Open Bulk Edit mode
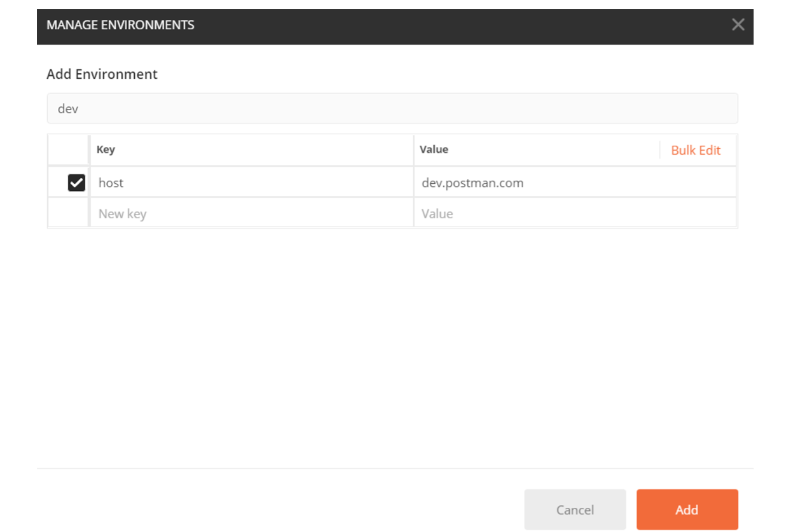This screenshot has width=812, height=532. click(696, 150)
